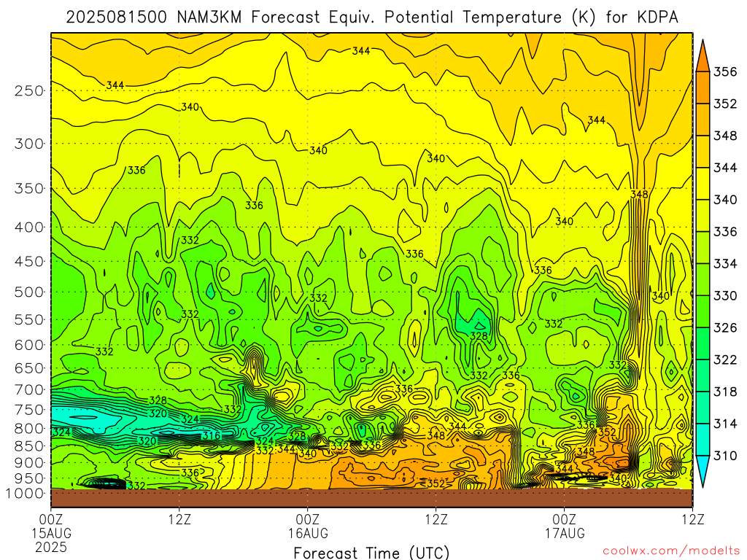The width and height of the screenshot is (747, 560).
Task: Select the 344 colorbar legend value
Action: tap(724, 168)
